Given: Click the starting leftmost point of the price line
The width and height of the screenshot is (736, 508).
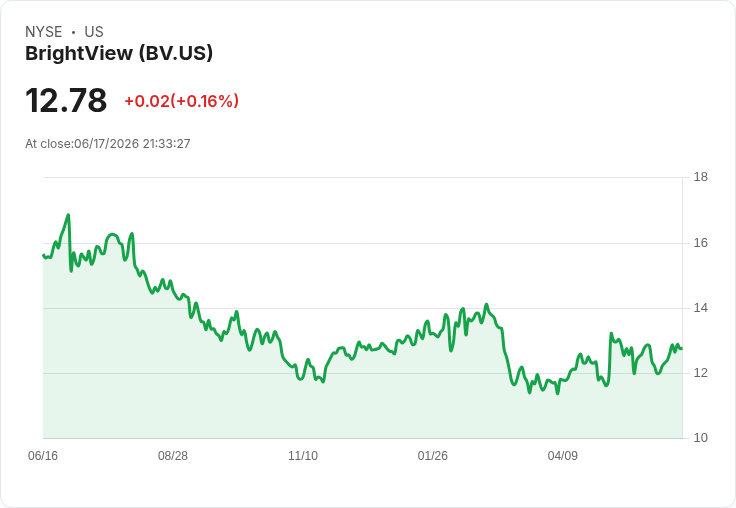Looking at the screenshot, I should click(44, 255).
